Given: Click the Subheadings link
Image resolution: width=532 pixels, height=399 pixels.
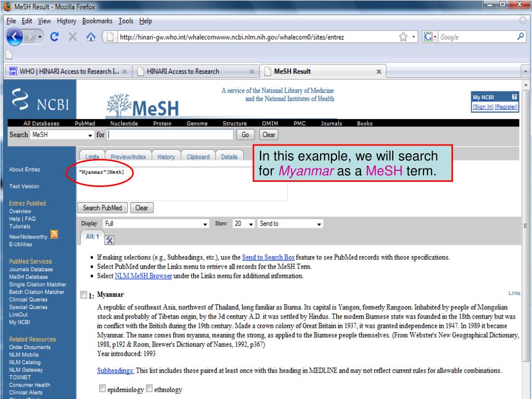Looking at the screenshot, I should [x=116, y=370].
